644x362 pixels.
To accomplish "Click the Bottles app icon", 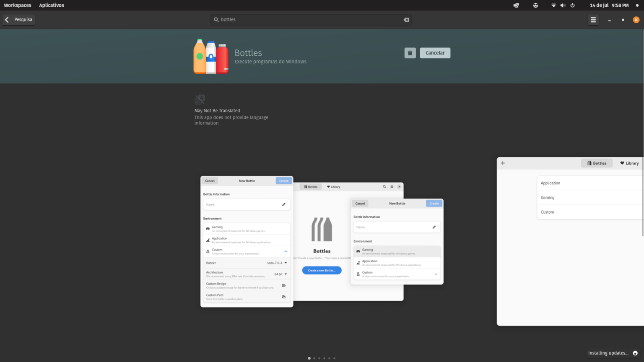I will point(211,56).
